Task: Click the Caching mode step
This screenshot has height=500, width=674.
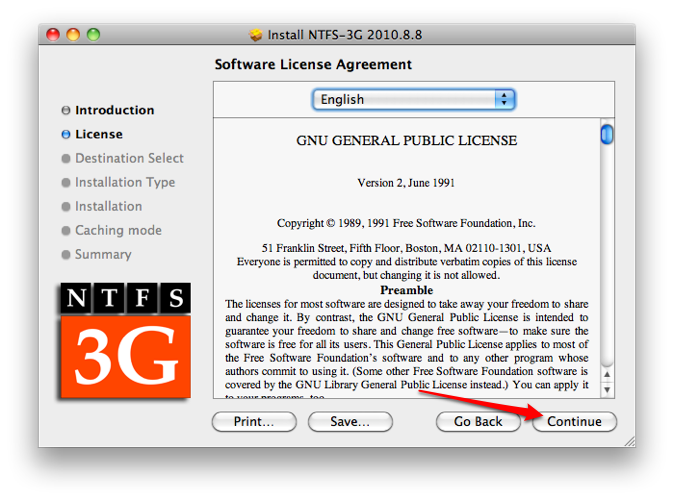Action: [118, 230]
